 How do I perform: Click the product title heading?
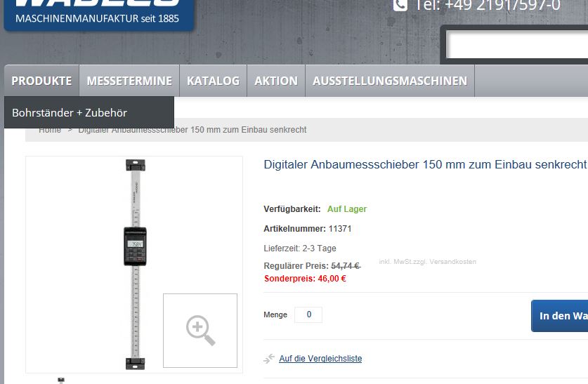pyautogui.click(x=425, y=164)
